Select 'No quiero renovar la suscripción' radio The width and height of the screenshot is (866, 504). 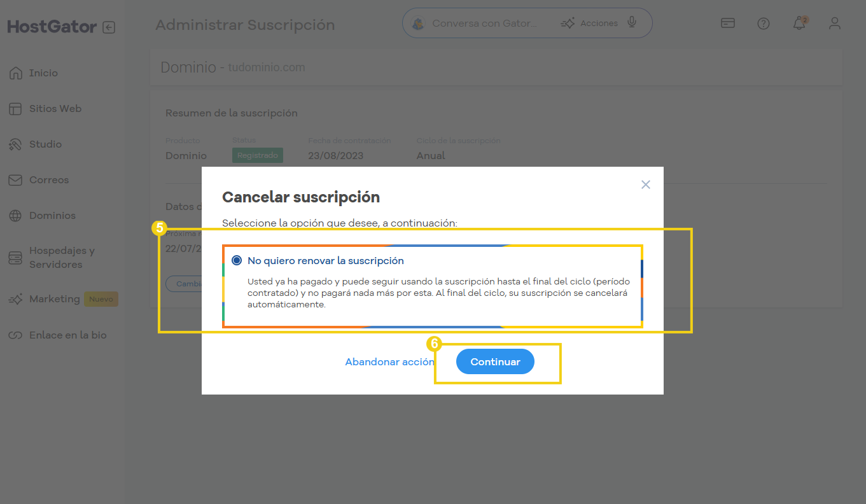(237, 260)
